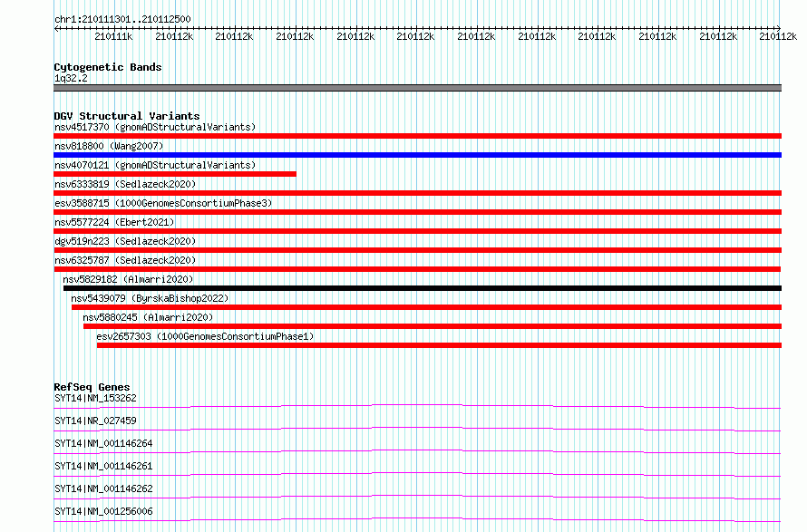Open variant nsv4517370 (gnomADStructuralVariants) label
Viewport: 807px width, 532px height.
[155, 127]
